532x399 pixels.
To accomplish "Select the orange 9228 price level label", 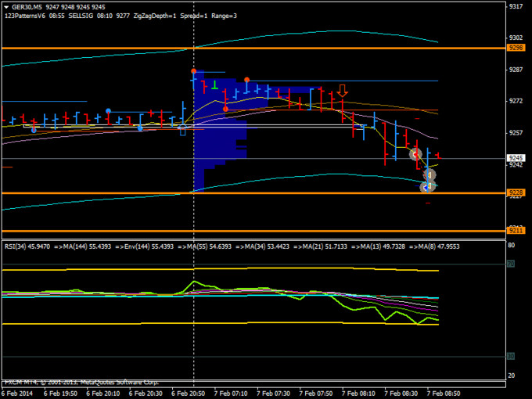I will (x=516, y=192).
